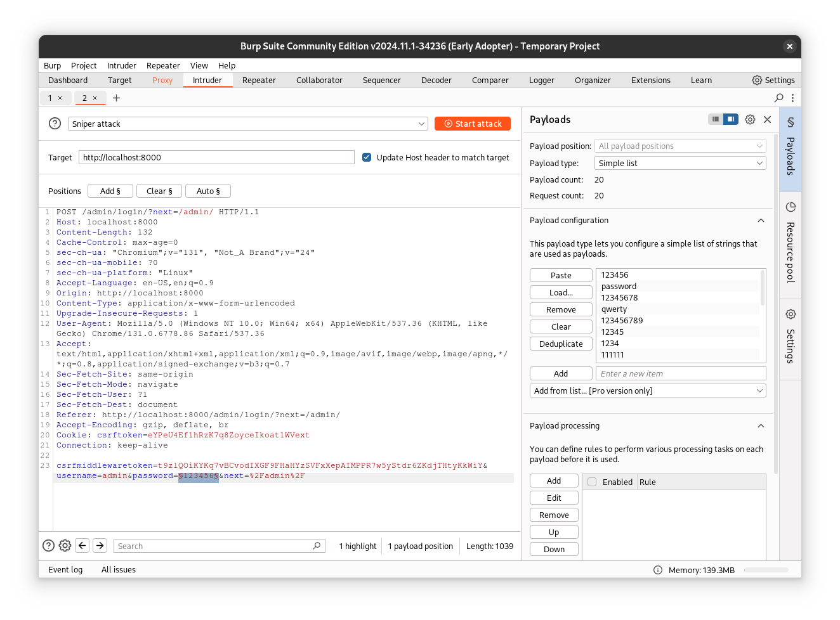
Task: Switch to the Organizer tab
Action: tap(593, 81)
